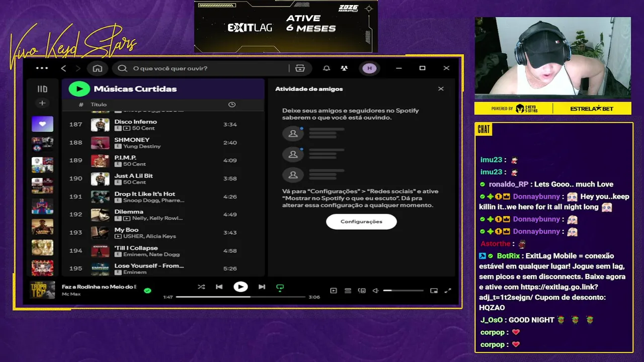Open the playback queue icon
This screenshot has width=644, height=362.
click(348, 291)
